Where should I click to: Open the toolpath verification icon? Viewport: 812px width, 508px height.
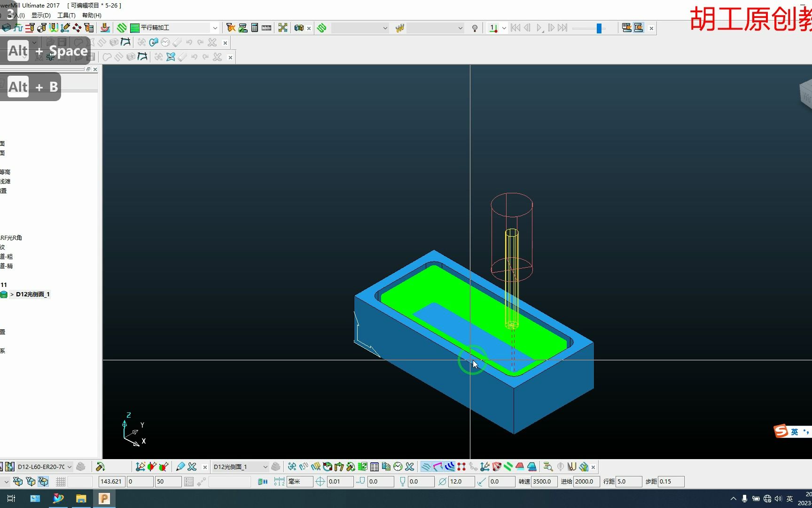[x=243, y=28]
